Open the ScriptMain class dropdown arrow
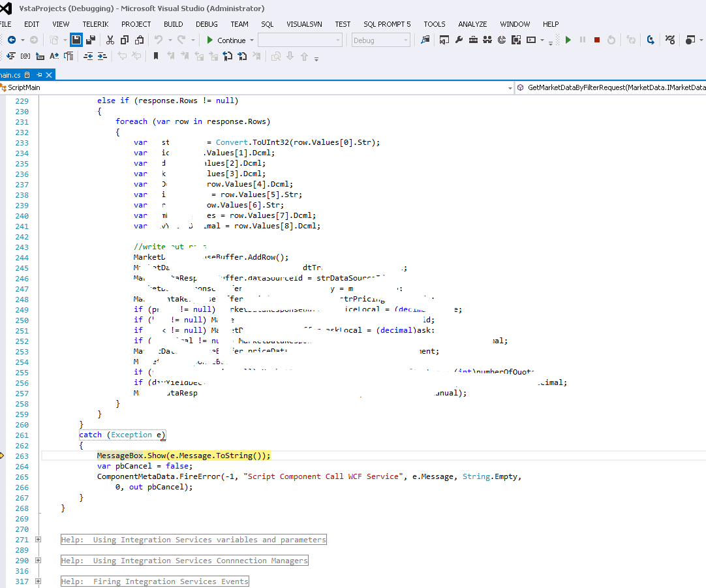Viewport: 706px width, 588px height. point(510,88)
